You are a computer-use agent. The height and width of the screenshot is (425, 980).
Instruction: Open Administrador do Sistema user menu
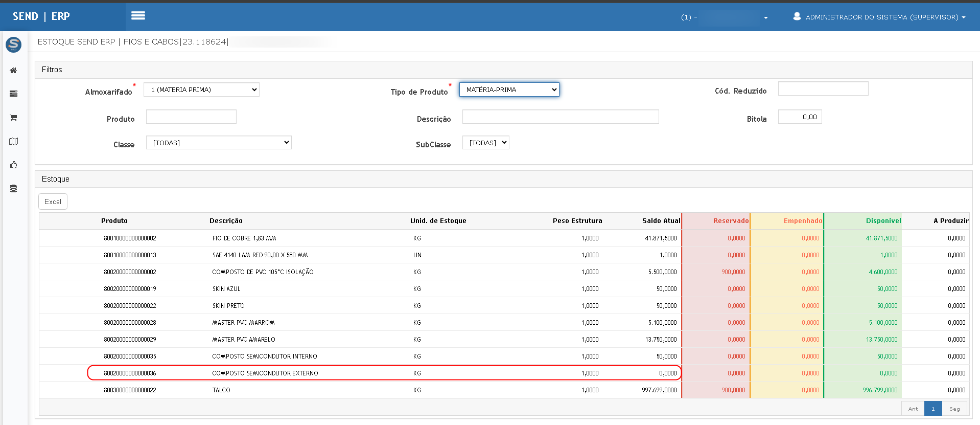(879, 17)
